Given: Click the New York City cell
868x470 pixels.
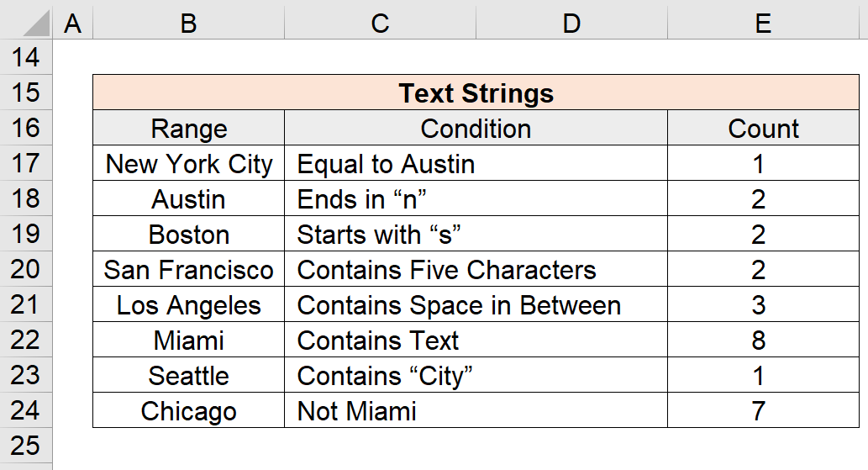Looking at the screenshot, I should (189, 163).
